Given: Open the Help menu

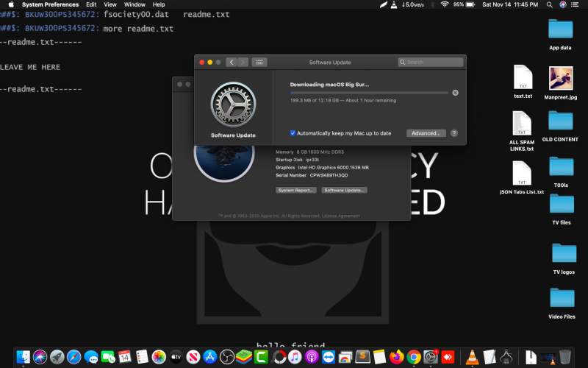Looking at the screenshot, I should point(159,4).
